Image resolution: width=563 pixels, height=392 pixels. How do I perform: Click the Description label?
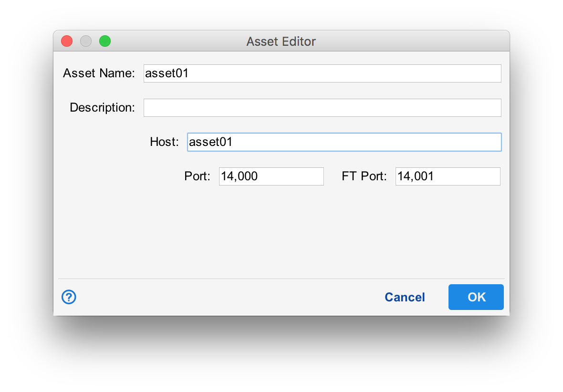pos(102,107)
